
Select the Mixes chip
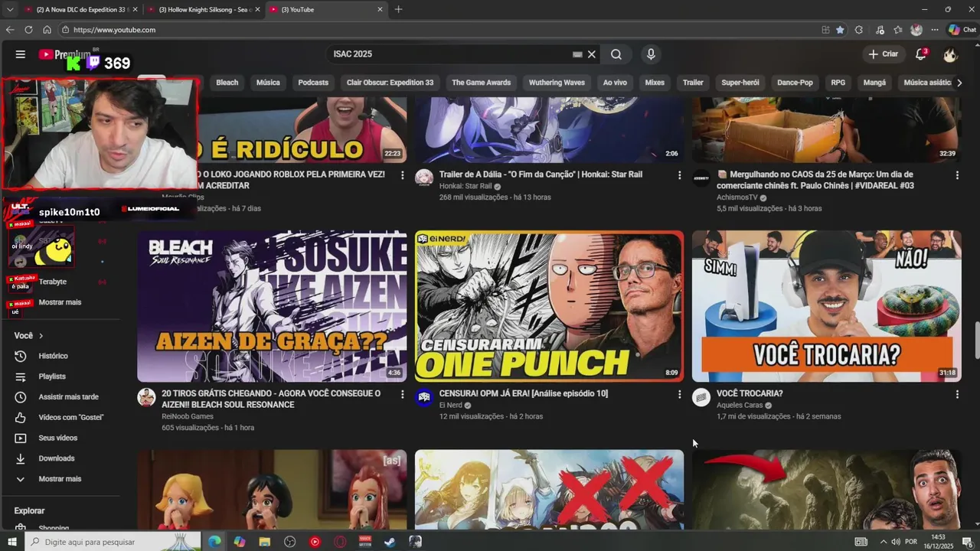pos(655,83)
